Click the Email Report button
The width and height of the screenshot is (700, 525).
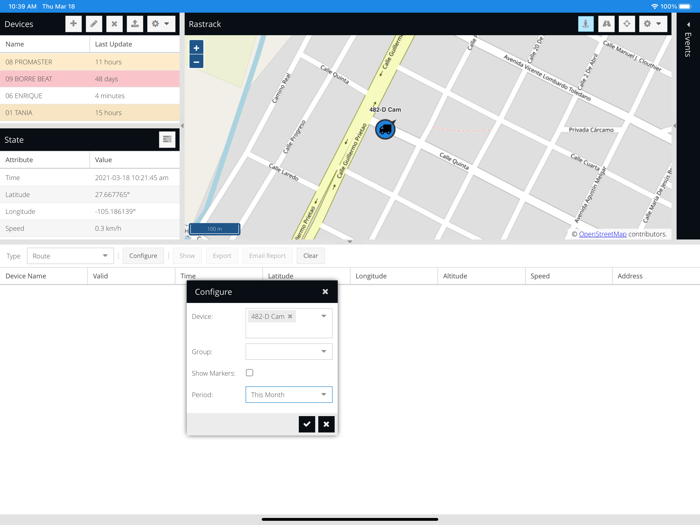tap(267, 256)
